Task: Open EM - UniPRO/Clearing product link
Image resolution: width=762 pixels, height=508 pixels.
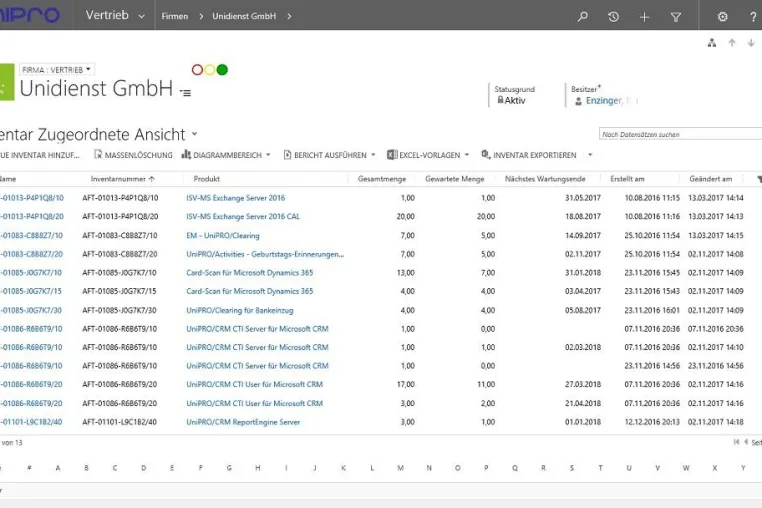Action: [223, 235]
